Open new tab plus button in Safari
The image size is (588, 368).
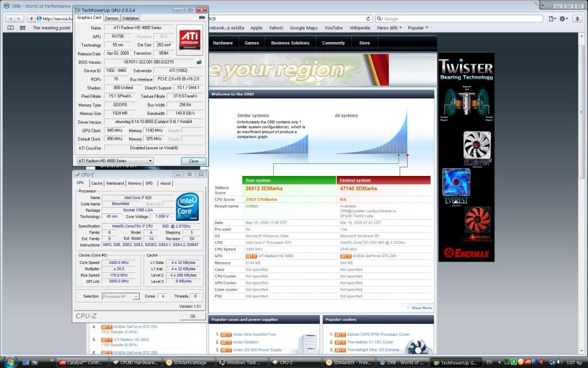click(543, 6)
